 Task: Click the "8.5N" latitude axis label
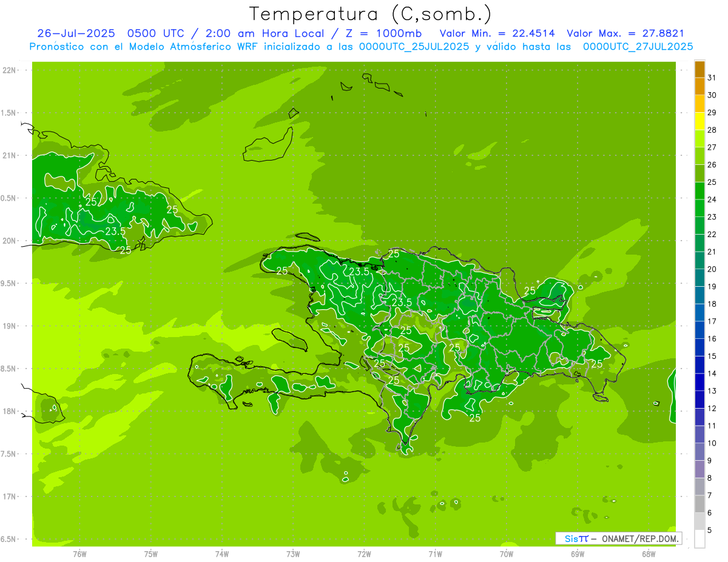(8, 369)
